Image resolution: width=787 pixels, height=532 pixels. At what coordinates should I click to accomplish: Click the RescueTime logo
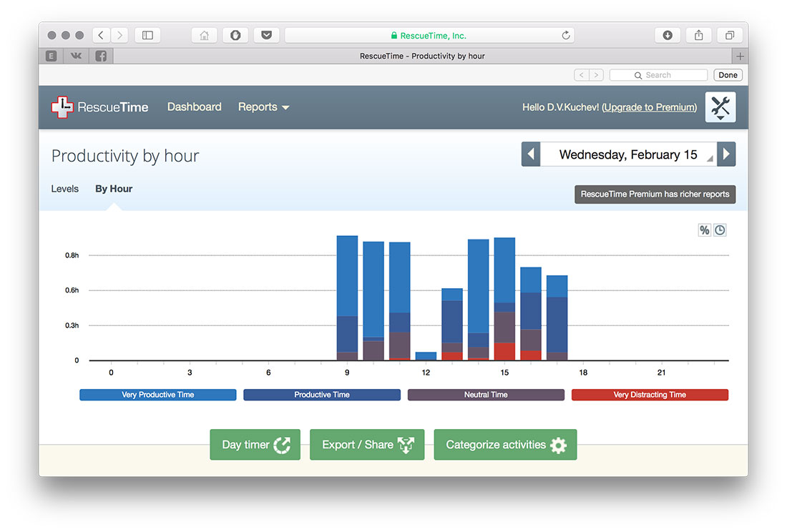(100, 107)
